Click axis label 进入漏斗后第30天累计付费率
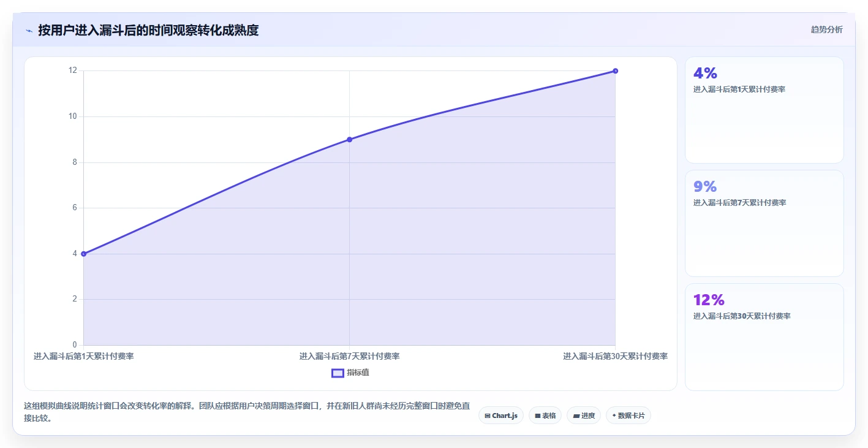The height and width of the screenshot is (448, 868). click(615, 356)
